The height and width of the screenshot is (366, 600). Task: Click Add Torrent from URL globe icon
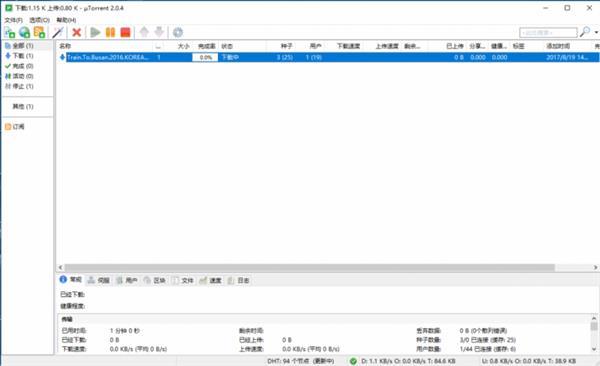pyautogui.click(x=24, y=33)
